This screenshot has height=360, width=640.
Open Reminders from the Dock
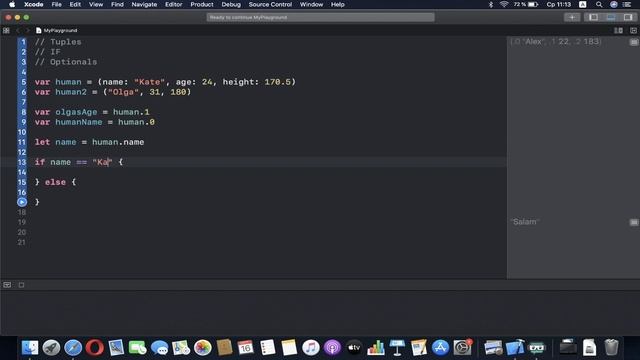point(267,348)
